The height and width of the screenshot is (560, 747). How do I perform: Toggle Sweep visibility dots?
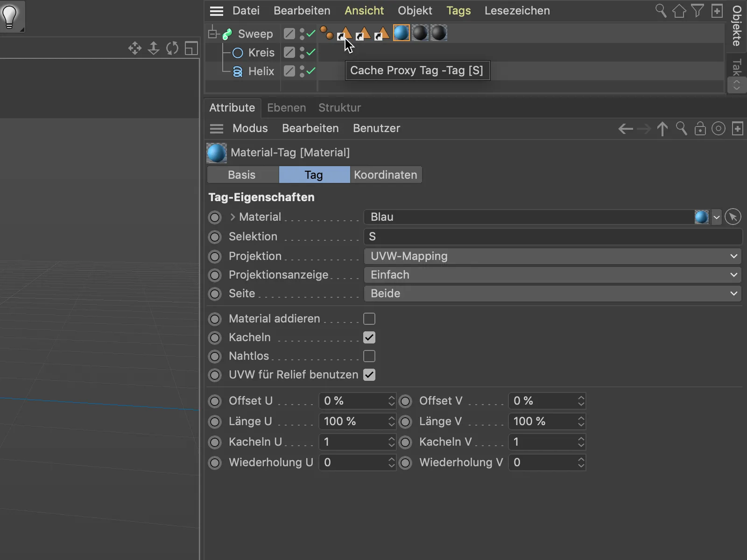click(x=302, y=34)
